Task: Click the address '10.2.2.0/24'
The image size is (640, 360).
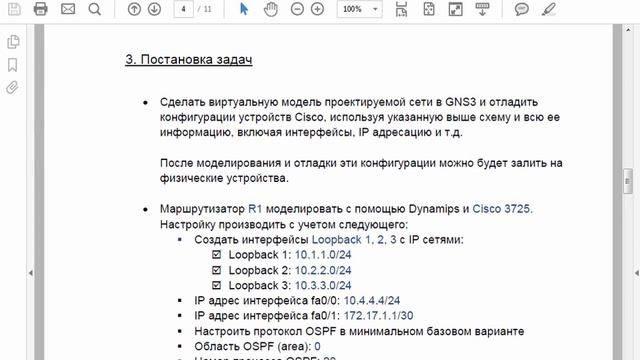Action: [x=323, y=270]
